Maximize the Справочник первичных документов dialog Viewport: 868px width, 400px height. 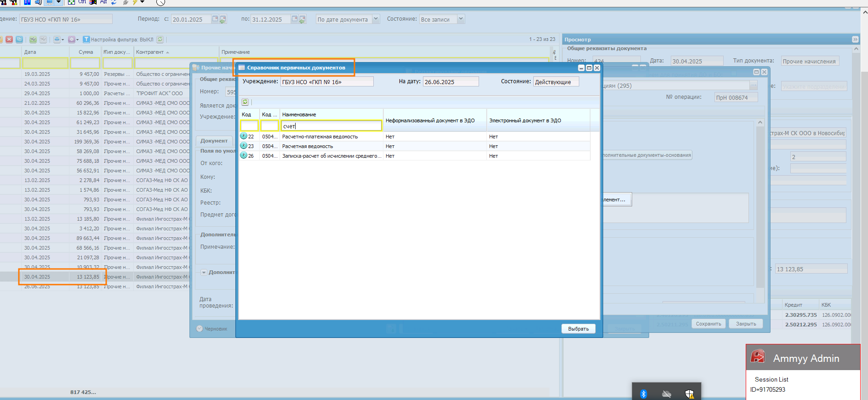coord(589,68)
